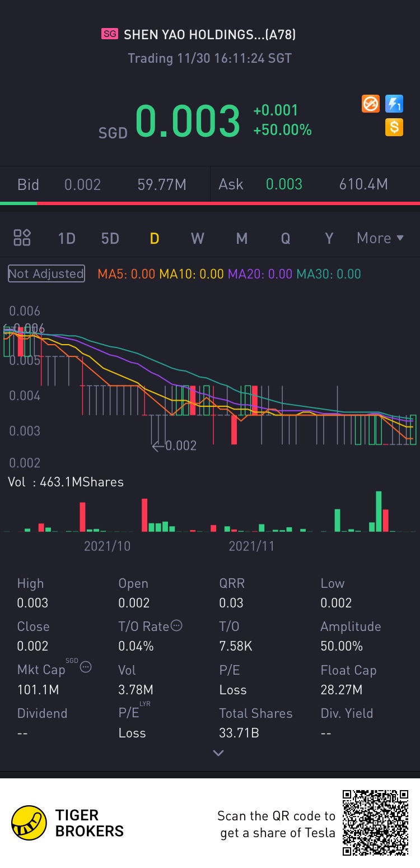Tap the bid-ask ratio bar
This screenshot has width=420, height=868.
pyautogui.click(x=210, y=203)
